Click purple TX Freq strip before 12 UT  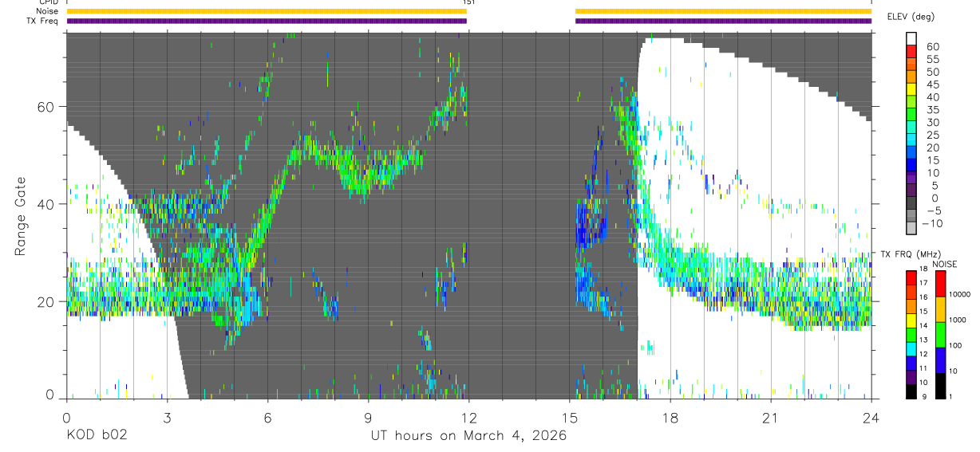[267, 21]
